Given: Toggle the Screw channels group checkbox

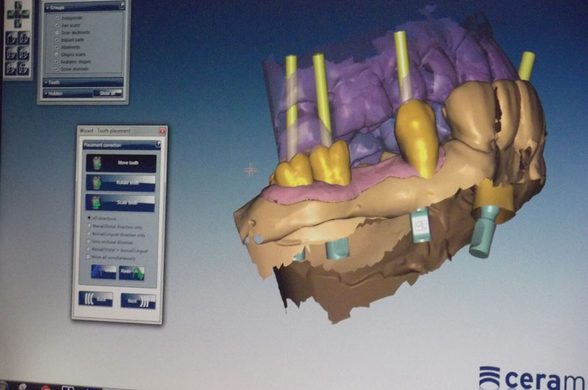Looking at the screenshot, I should [57, 69].
